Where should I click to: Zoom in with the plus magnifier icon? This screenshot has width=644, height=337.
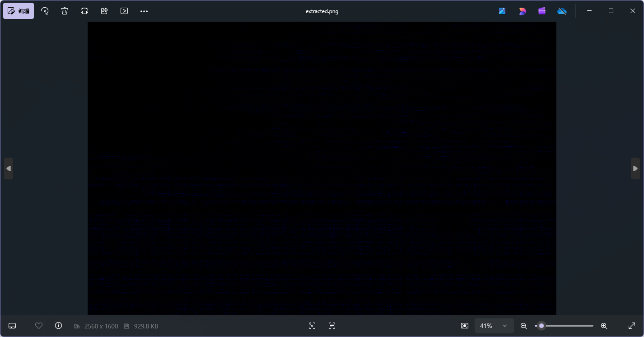(604, 326)
